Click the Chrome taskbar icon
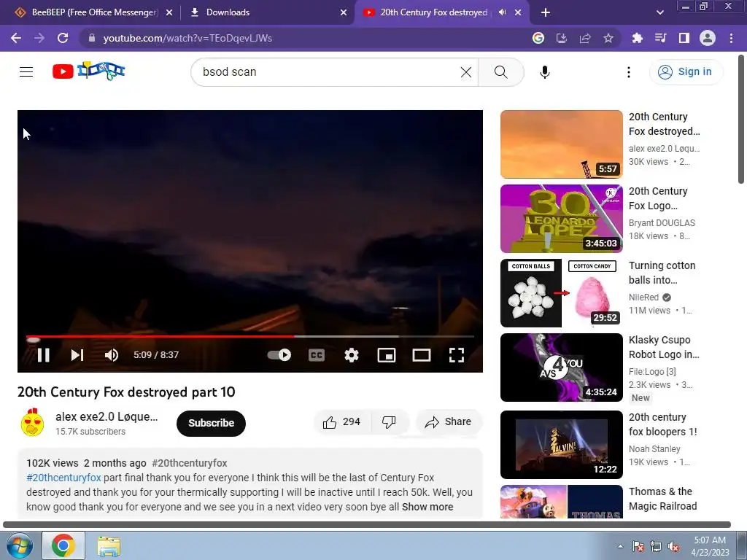The width and height of the screenshot is (747, 560). (x=63, y=545)
